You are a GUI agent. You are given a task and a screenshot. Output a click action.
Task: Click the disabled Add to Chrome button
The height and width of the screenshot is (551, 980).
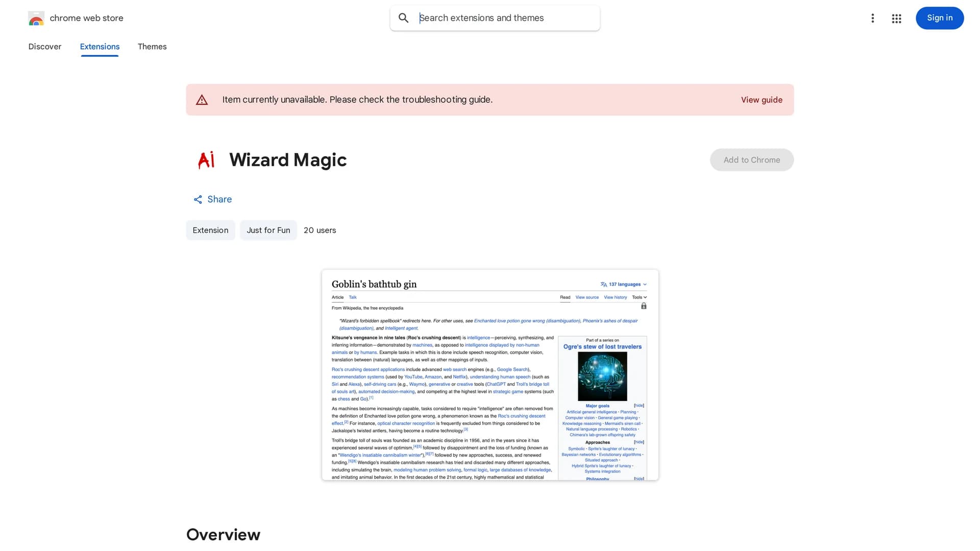point(752,160)
